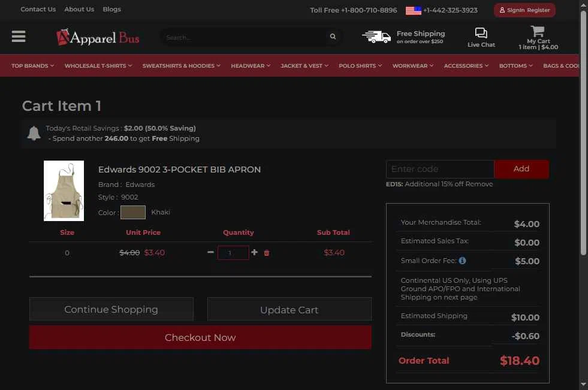Screen dimensions: 588x390
Task: Expand HEADWEAR menu
Action: point(251,65)
